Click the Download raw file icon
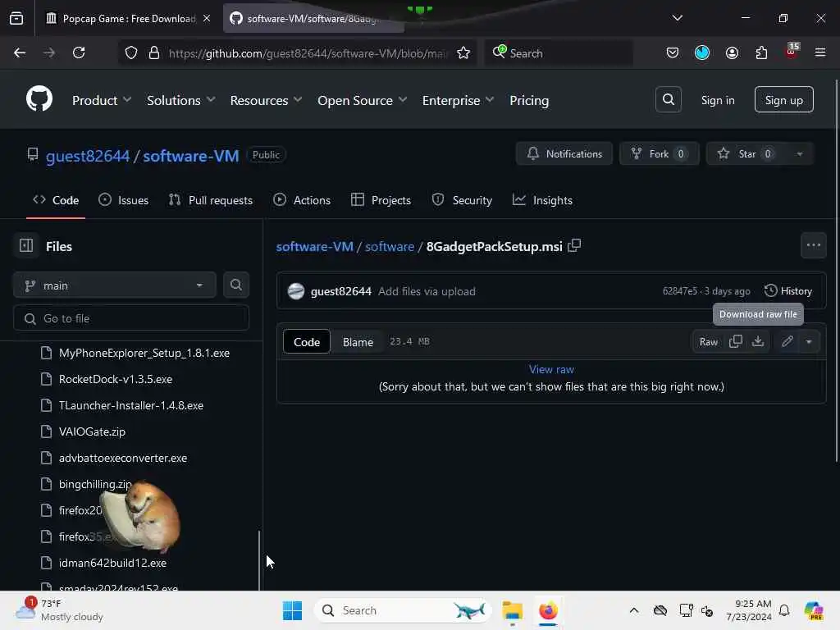This screenshot has width=840, height=630. [757, 341]
